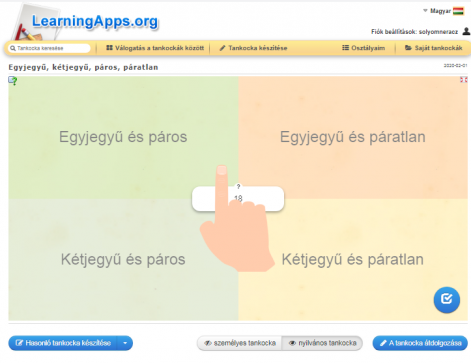This screenshot has width=471, height=363.
Task: Click the A tankocka átdolgozása button
Action: pos(420,343)
